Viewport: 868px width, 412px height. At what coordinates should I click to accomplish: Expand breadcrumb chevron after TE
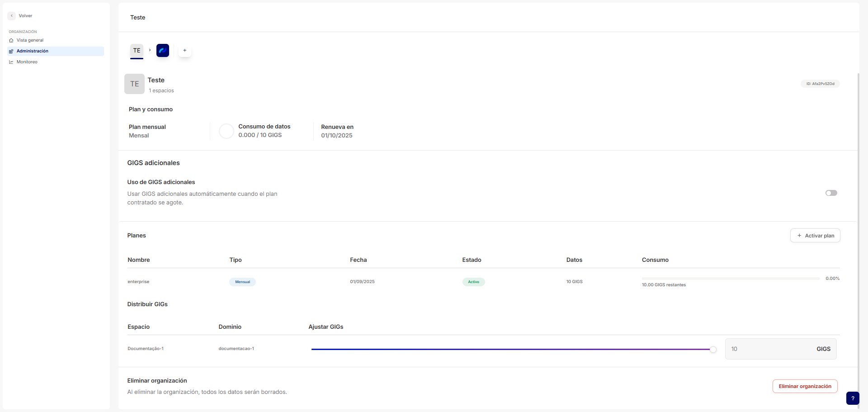pyautogui.click(x=150, y=50)
